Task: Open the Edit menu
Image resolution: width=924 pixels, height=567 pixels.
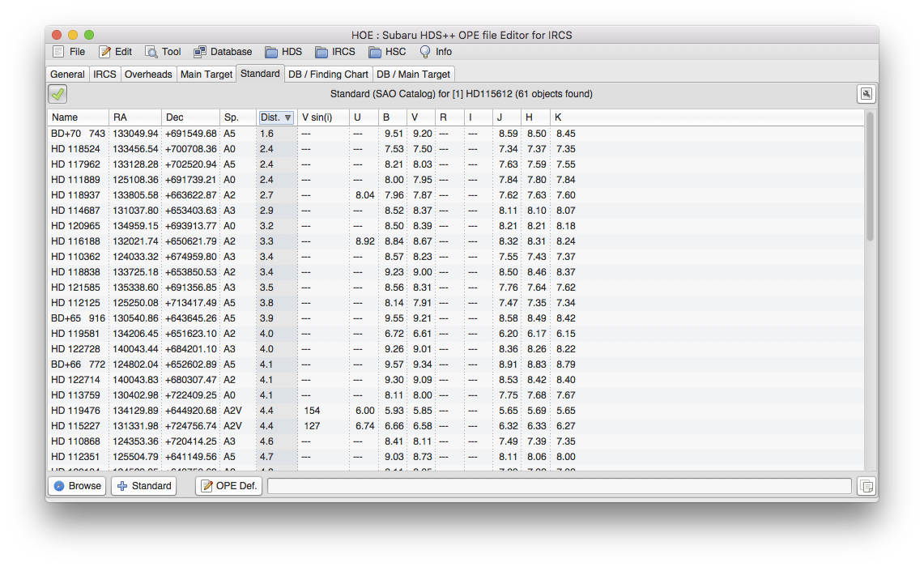Action: coord(116,52)
